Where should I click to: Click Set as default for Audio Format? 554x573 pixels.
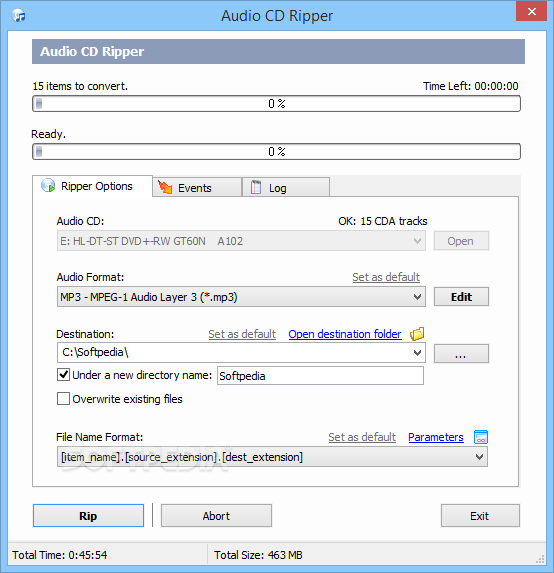click(386, 277)
